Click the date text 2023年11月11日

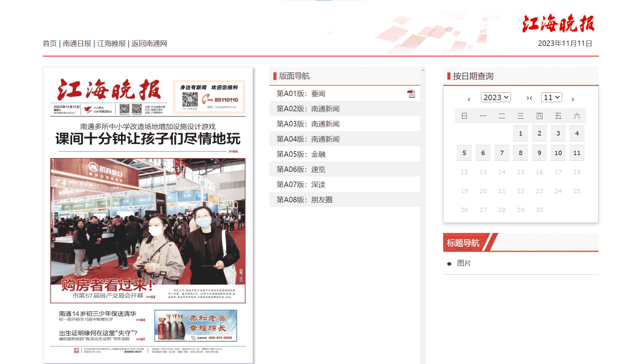coord(565,43)
